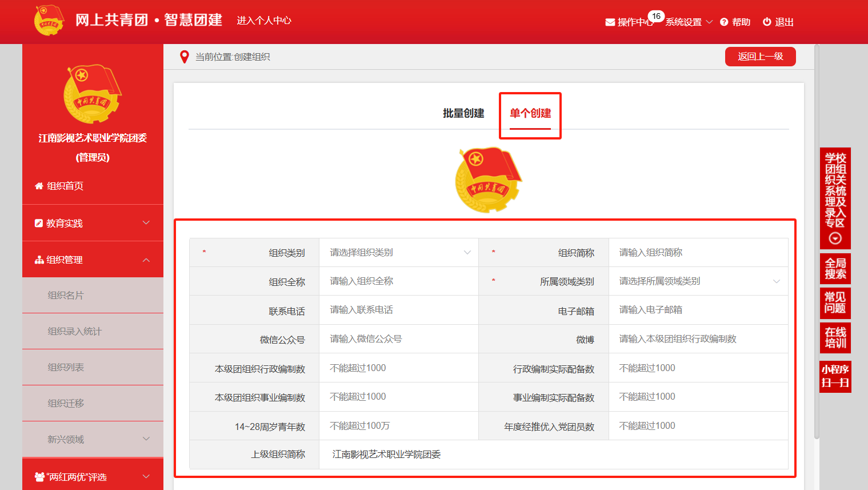
Task: Click the help question mark icon
Action: click(x=724, y=22)
